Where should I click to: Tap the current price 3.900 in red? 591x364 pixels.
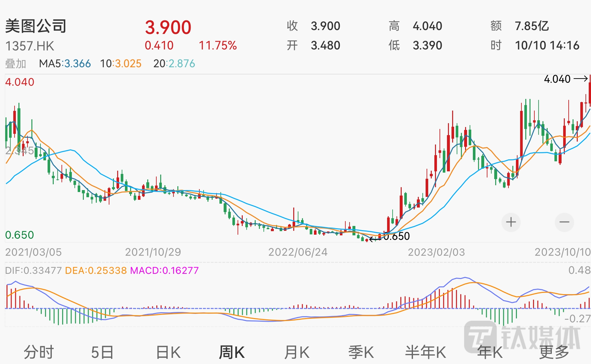[x=168, y=27]
